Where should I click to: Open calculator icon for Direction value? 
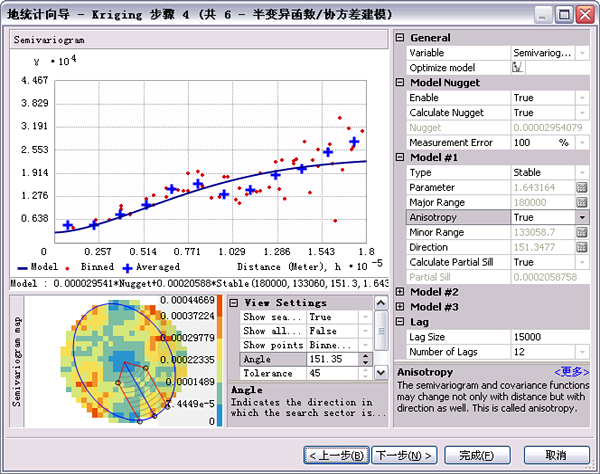pyautogui.click(x=581, y=247)
